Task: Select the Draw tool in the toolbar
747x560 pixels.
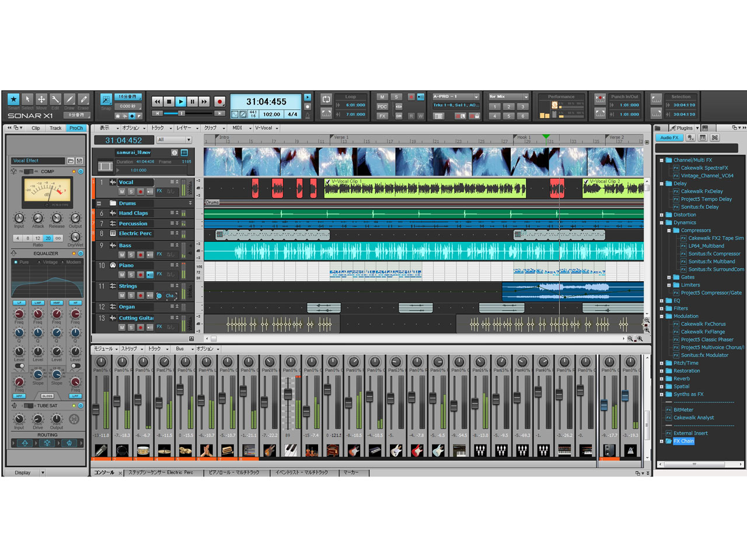Action: [x=69, y=100]
